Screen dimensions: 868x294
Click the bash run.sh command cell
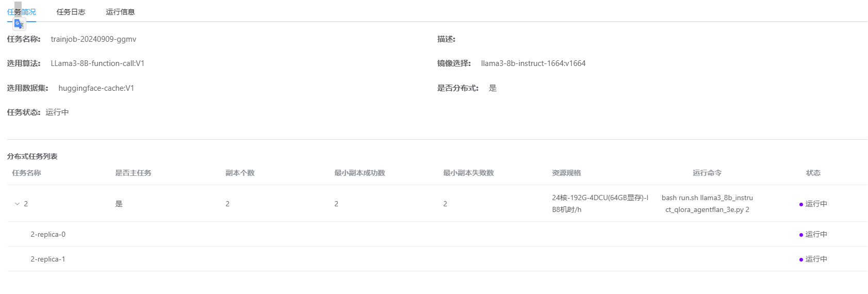point(707,204)
